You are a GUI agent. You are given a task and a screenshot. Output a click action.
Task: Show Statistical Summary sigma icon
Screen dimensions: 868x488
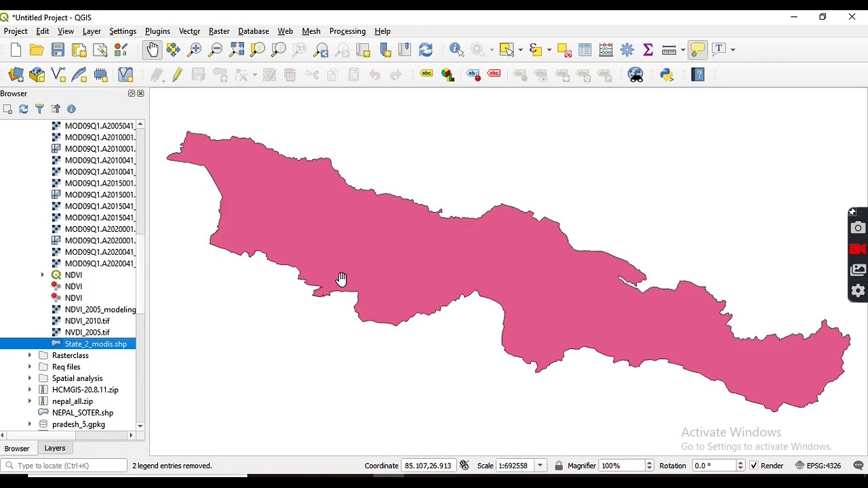(648, 49)
